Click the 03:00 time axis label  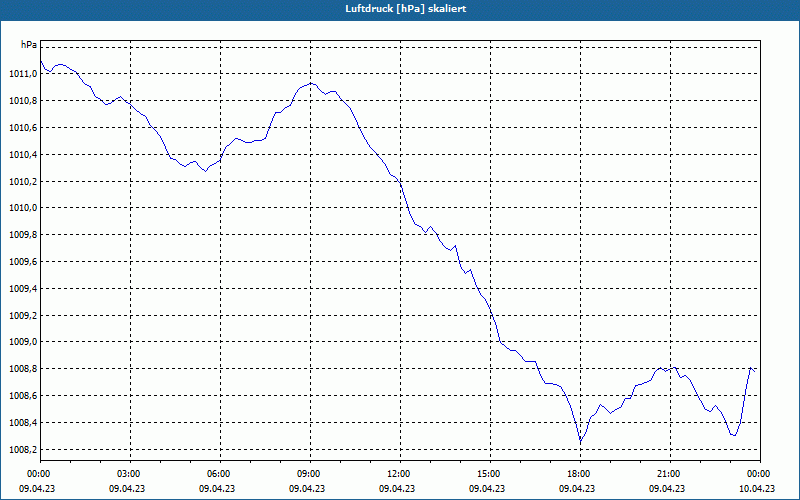[131, 474]
